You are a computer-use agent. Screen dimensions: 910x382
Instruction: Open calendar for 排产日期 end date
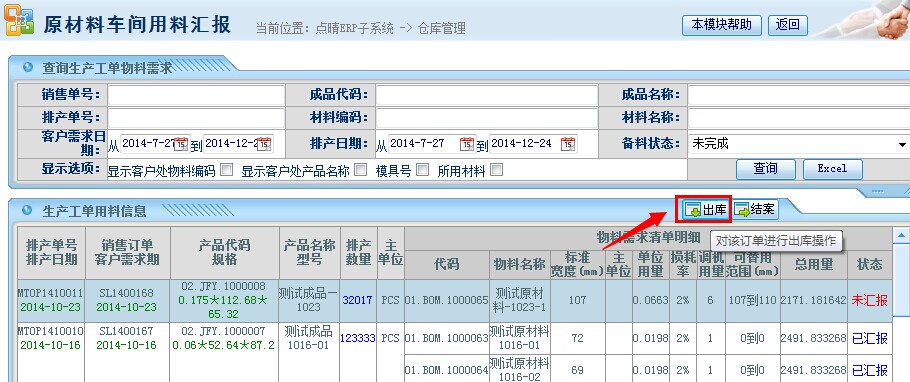pyautogui.click(x=569, y=143)
